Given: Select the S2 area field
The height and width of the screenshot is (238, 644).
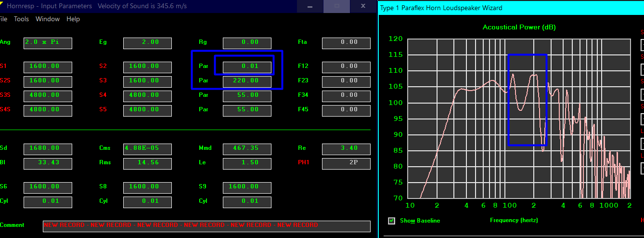Looking at the screenshot, I should tap(147, 67).
